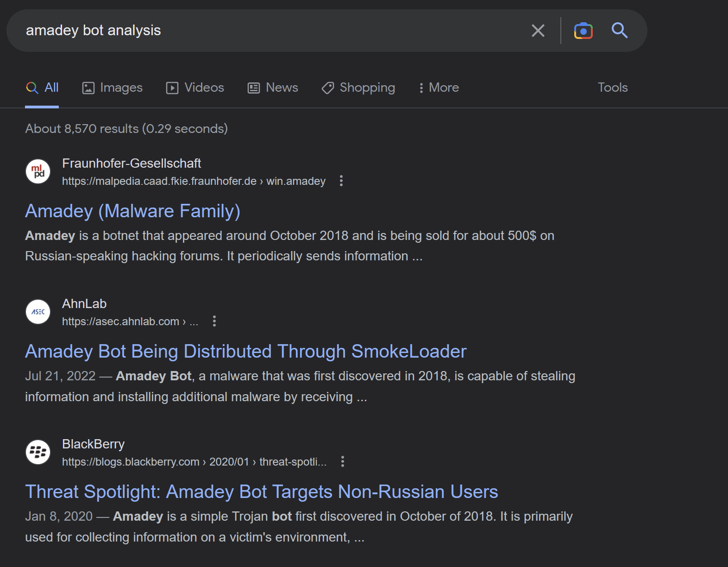Open options menu for the Fraunhofer result
This screenshot has height=567, width=728.
(341, 181)
